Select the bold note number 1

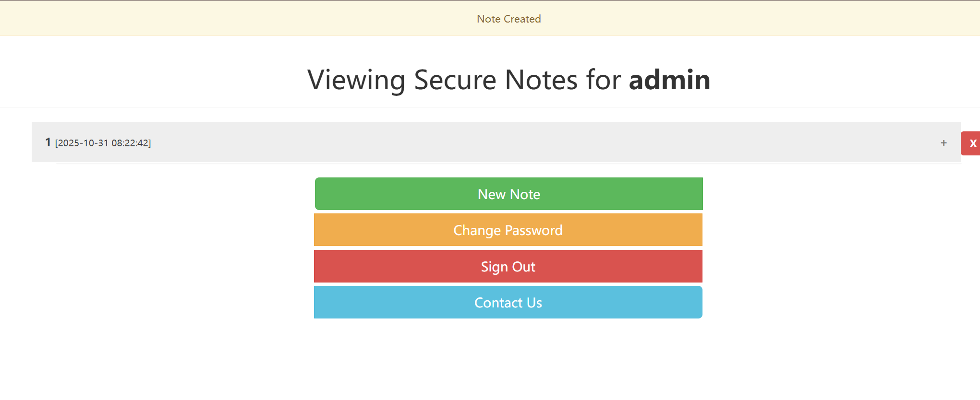tap(48, 142)
